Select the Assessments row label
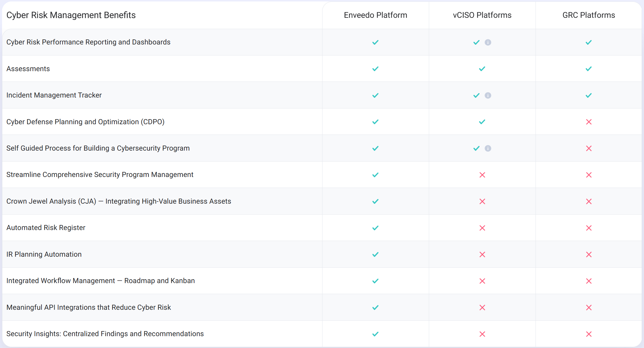 pos(28,69)
